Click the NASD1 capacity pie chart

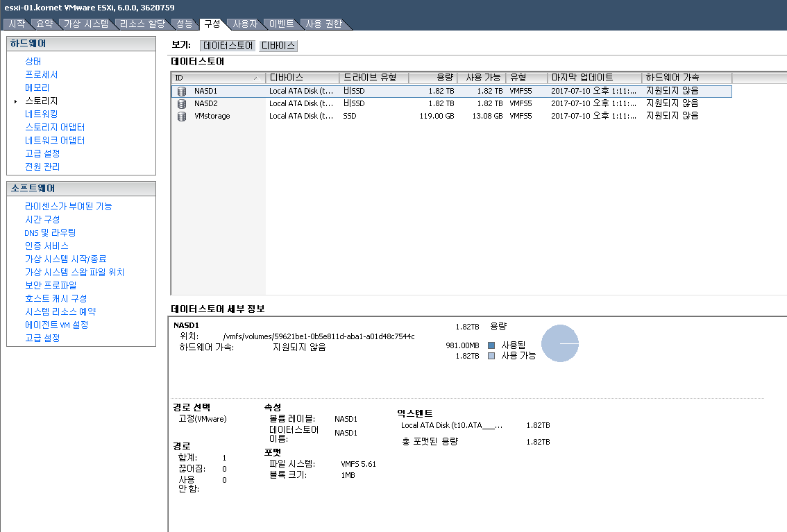coord(560,343)
